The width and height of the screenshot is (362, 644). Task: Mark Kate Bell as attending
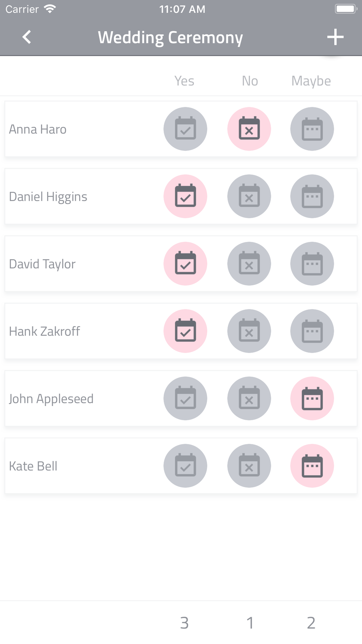[x=185, y=466]
